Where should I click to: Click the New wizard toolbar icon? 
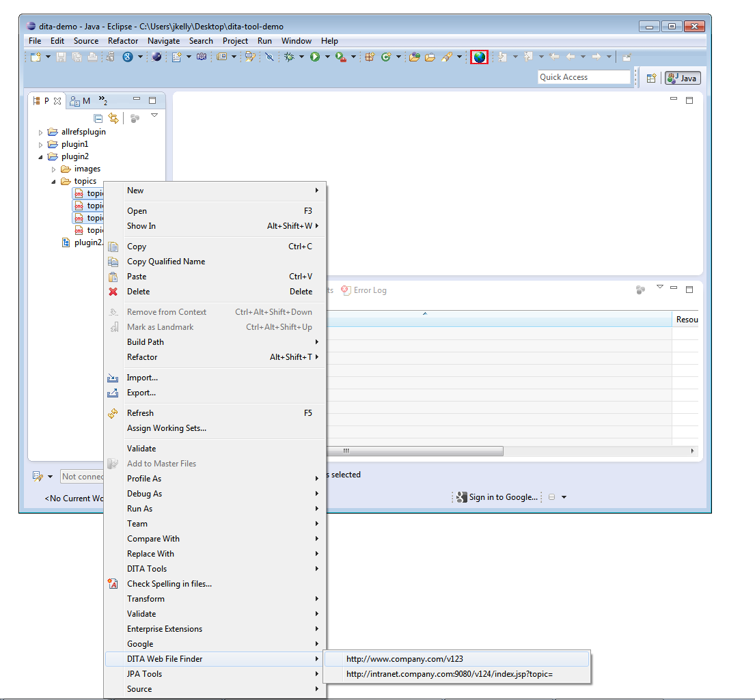click(x=36, y=57)
